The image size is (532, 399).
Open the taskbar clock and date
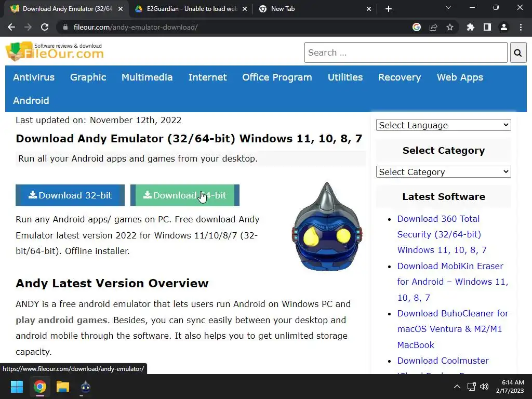pyautogui.click(x=510, y=387)
